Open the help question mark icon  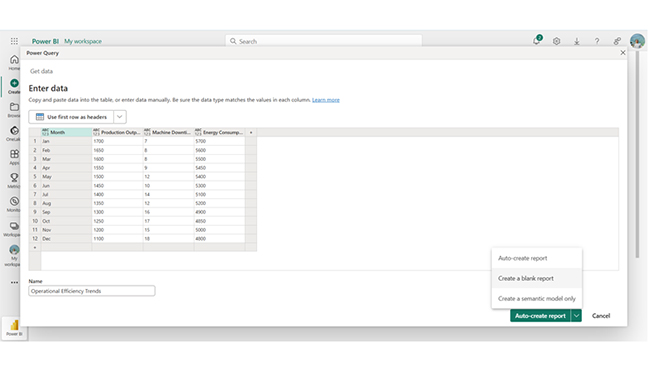tap(597, 41)
